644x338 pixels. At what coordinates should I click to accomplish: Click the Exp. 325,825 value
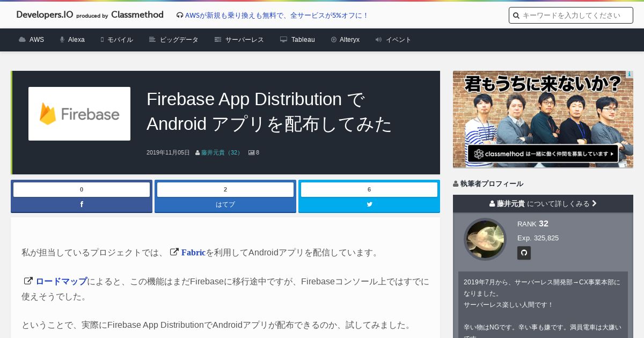click(538, 238)
